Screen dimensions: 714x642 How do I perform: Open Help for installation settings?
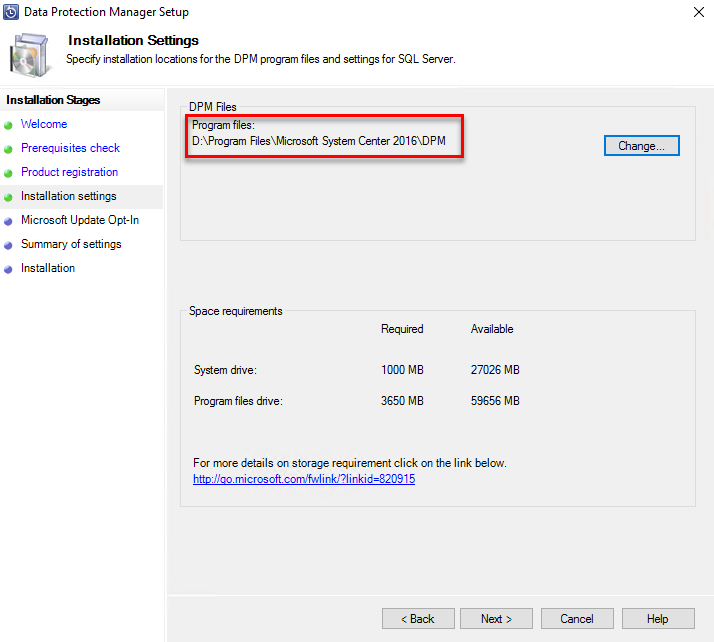pyautogui.click(x=658, y=618)
